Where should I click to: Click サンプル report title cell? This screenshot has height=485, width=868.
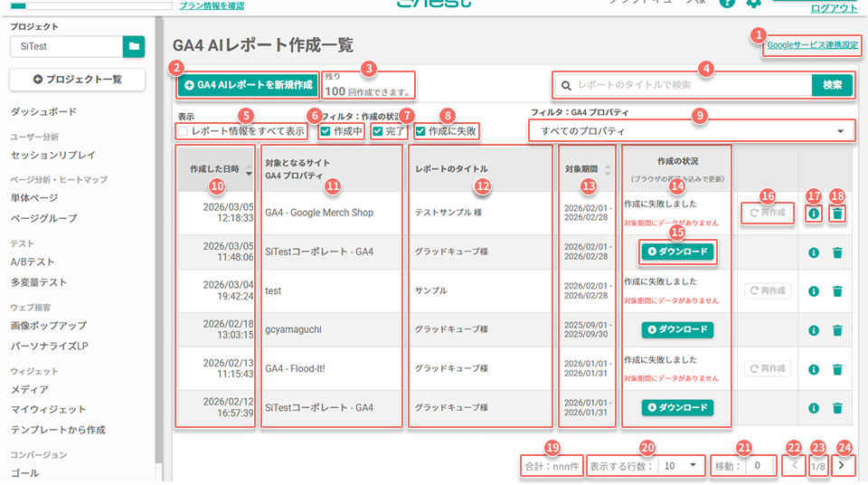(431, 290)
